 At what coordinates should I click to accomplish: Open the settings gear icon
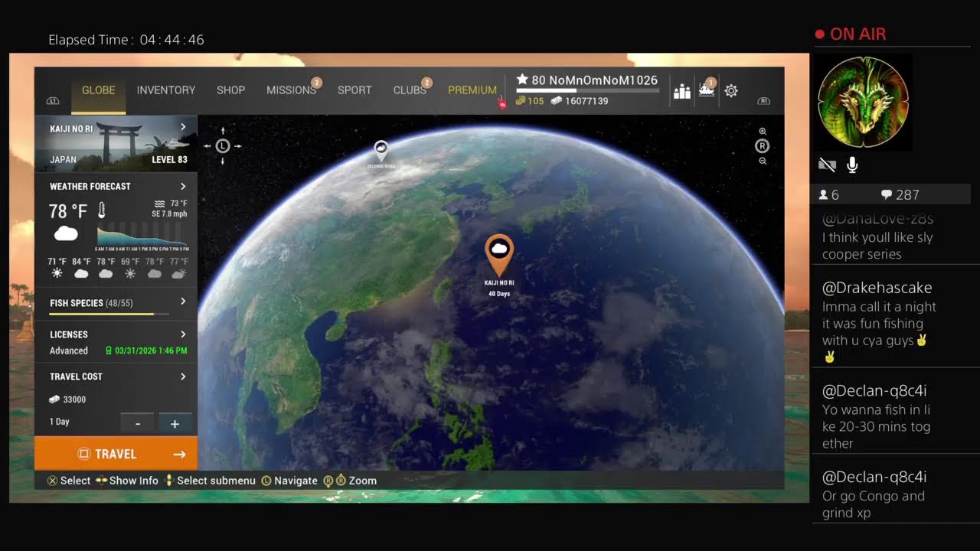pyautogui.click(x=731, y=91)
